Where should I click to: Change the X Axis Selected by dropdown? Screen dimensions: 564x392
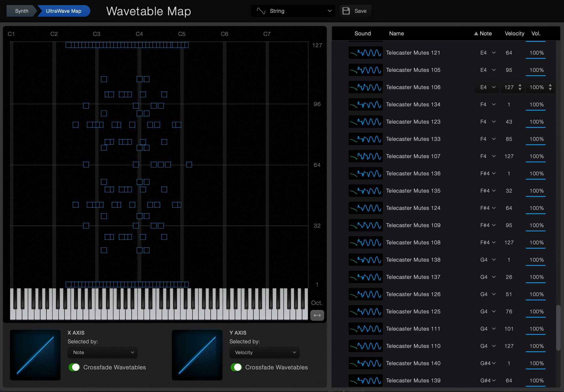(x=102, y=352)
